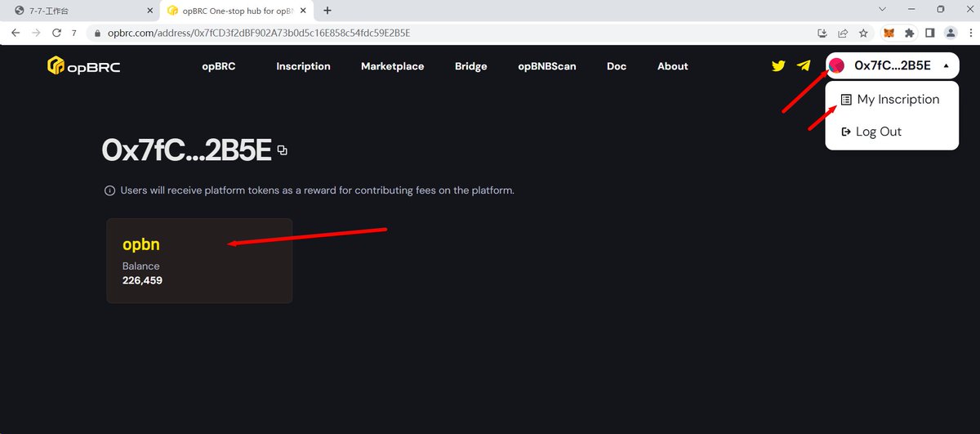980x434 pixels.
Task: Select My Inscription from dropdown
Action: [891, 100]
